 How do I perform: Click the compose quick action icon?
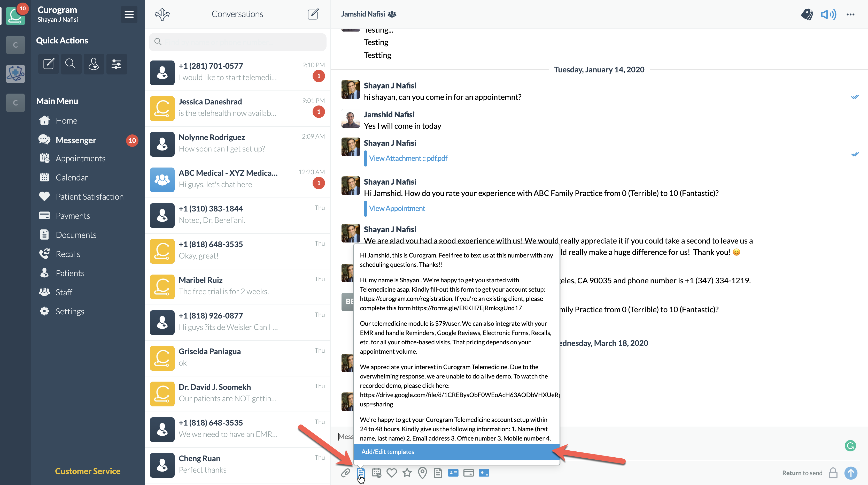click(49, 64)
